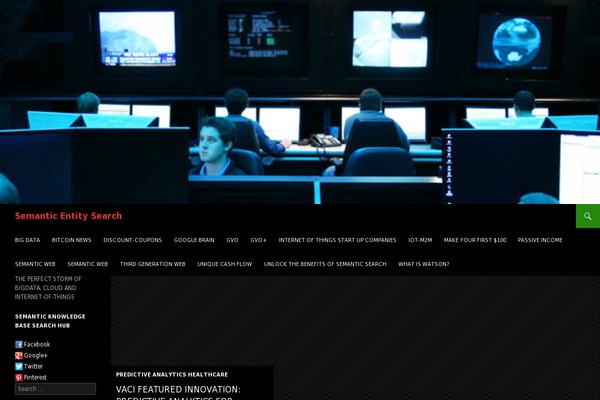Screen dimensions: 600x400
Task: Open Discount-Coupons menu item
Action: (x=132, y=240)
